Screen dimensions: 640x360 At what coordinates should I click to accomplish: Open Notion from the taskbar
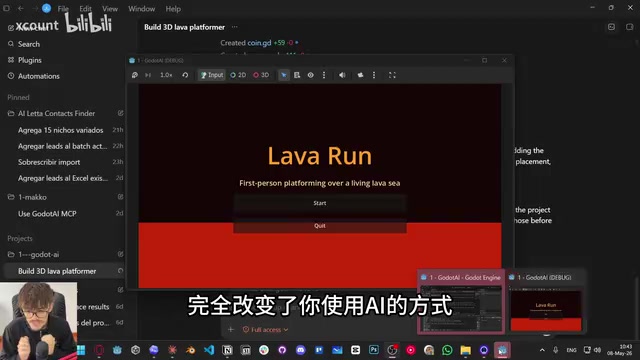coord(227,350)
